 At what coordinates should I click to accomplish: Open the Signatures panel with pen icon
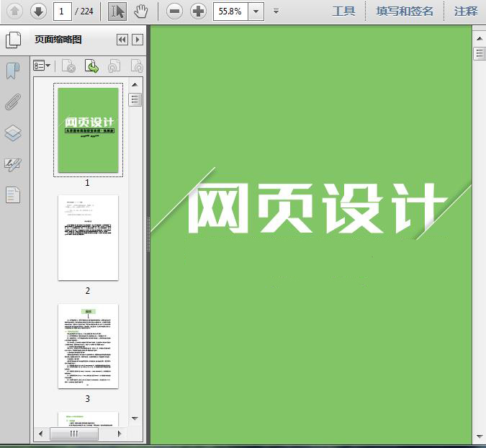click(13, 164)
